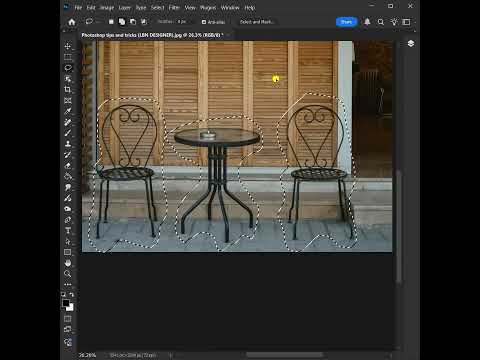Select the Brush tool
This screenshot has height=360, width=480.
pyautogui.click(x=68, y=133)
